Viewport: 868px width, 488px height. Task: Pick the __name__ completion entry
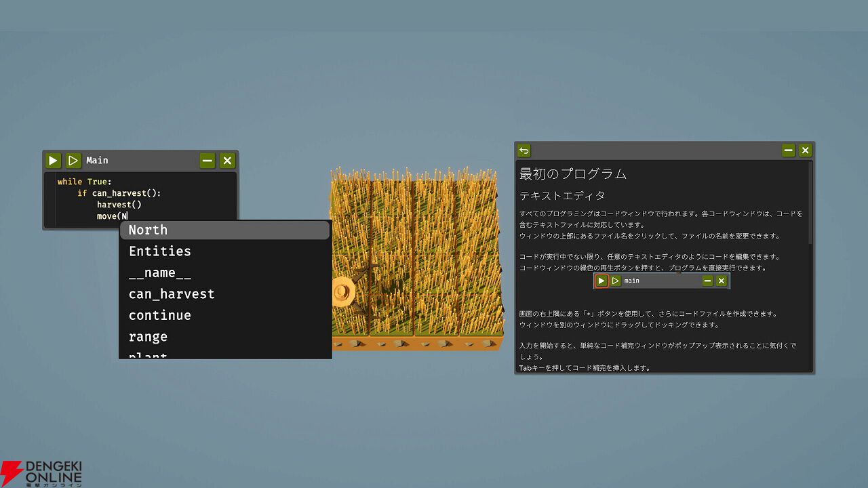tap(160, 273)
